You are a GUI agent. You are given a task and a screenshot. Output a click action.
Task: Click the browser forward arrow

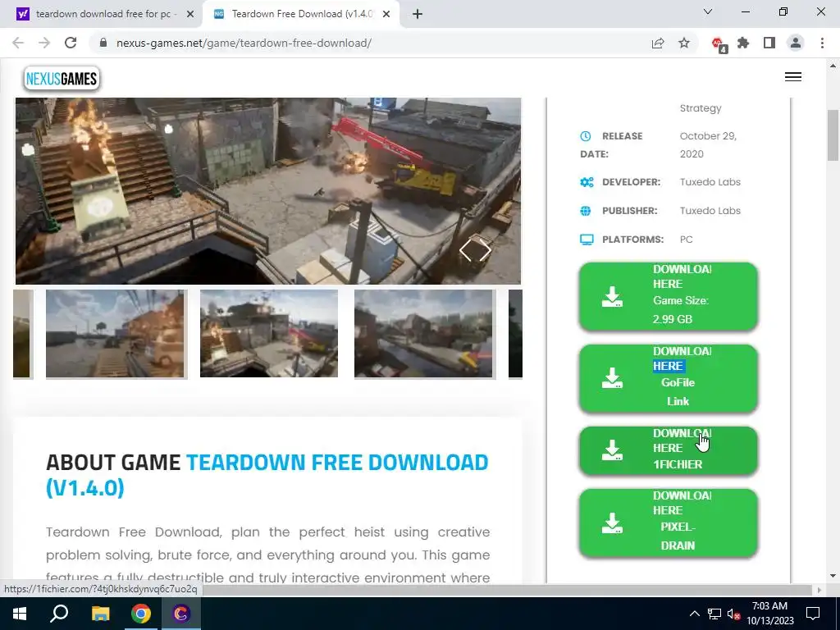(x=44, y=43)
